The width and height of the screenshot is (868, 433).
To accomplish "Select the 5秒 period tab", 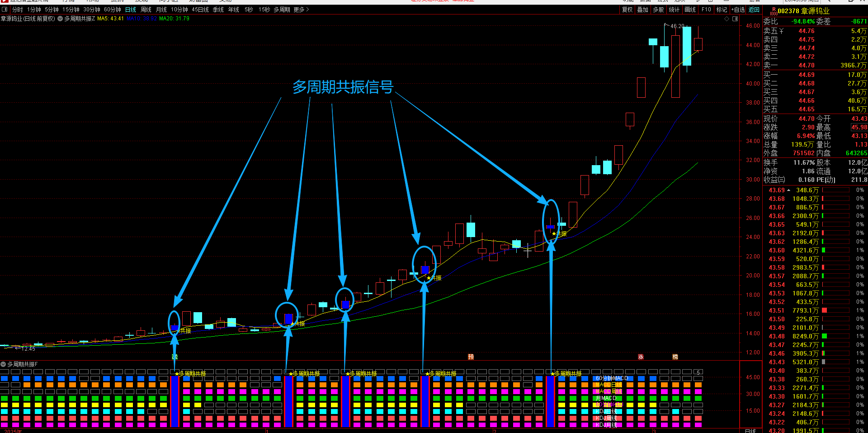I will (x=249, y=10).
